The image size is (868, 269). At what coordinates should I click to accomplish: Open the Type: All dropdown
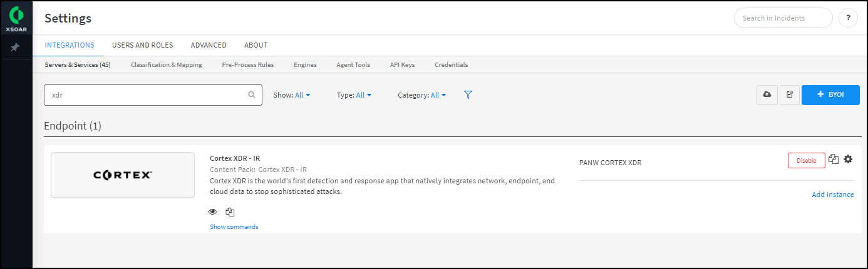pyautogui.click(x=354, y=95)
